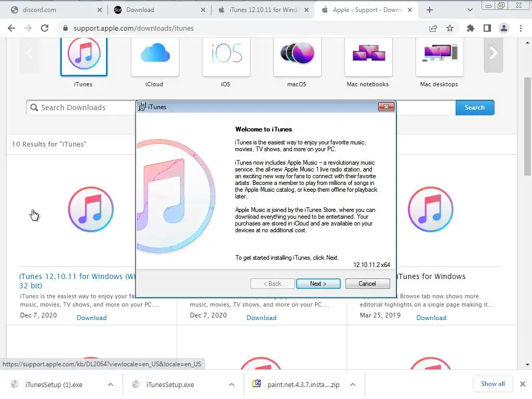Viewport: 532px width, 399px height.
Task: Share this page icon
Action: (x=433, y=28)
